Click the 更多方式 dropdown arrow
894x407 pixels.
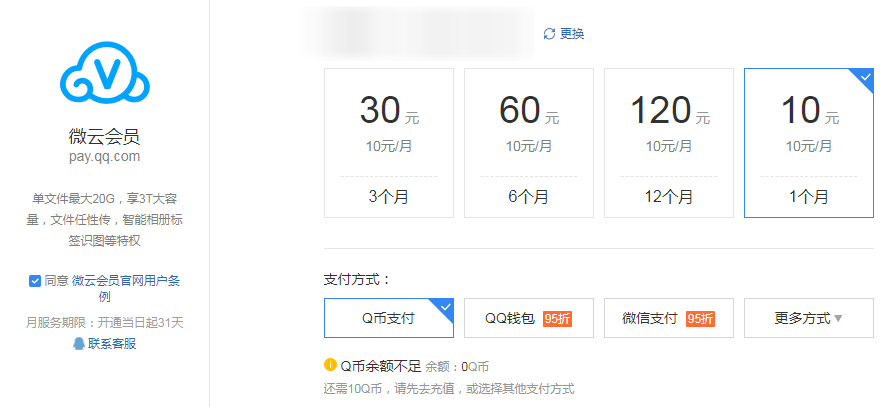point(838,319)
